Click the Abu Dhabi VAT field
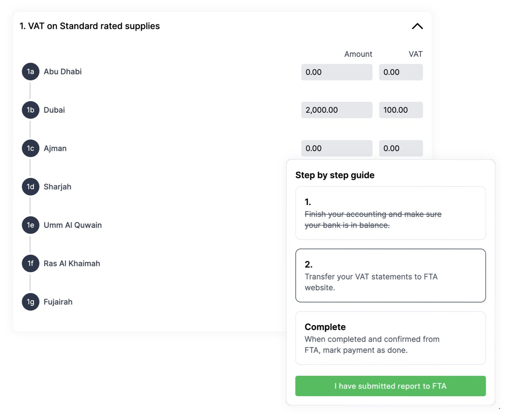The image size is (510, 420). point(401,72)
